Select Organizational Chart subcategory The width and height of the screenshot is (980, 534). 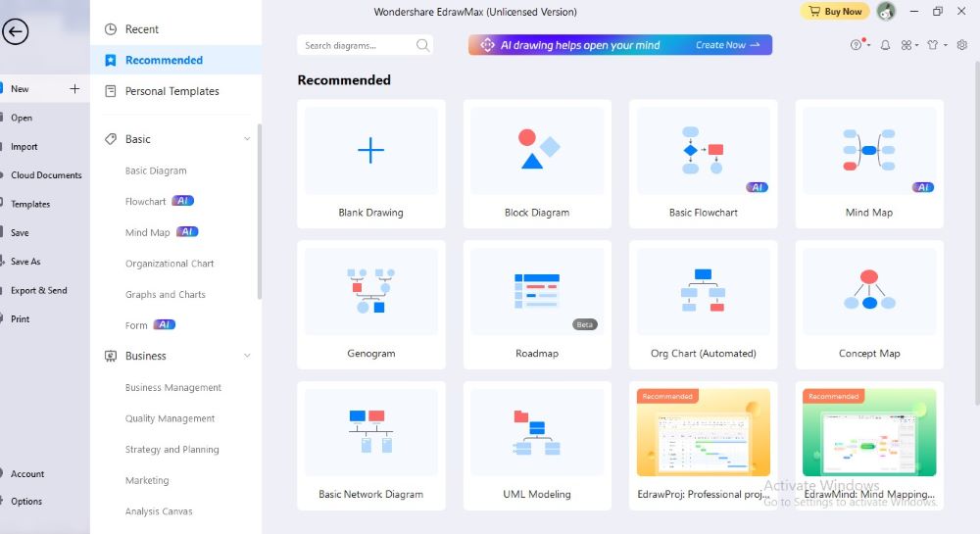[x=170, y=264]
